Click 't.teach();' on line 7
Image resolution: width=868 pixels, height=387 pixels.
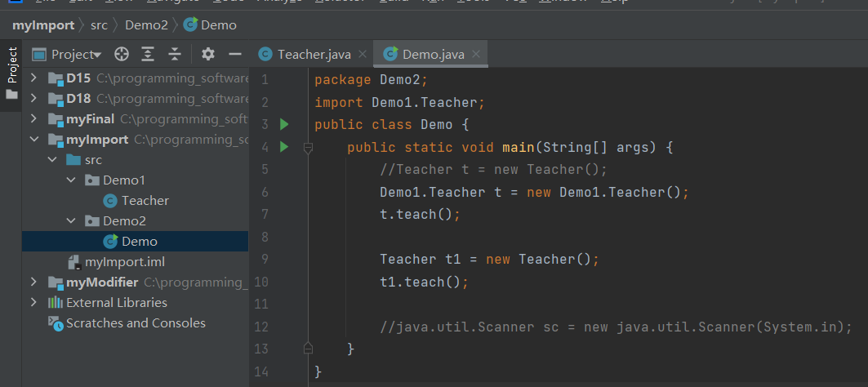421,214
